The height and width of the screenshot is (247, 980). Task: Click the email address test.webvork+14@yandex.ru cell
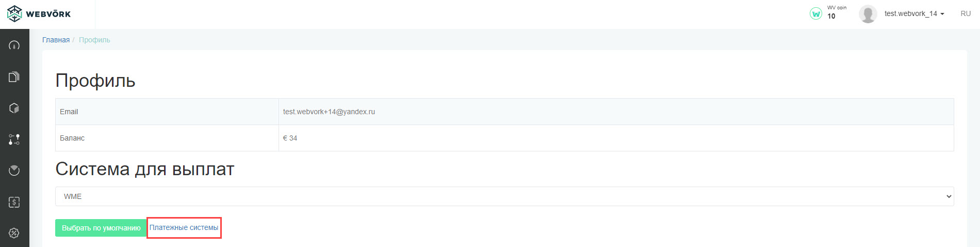[329, 112]
